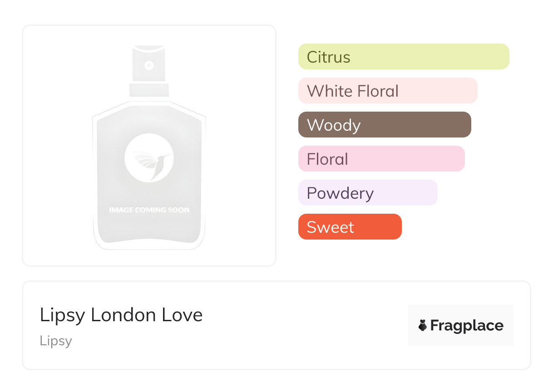The height and width of the screenshot is (392, 553).
Task: Click the "Image Coming Soon" text
Action: pos(149,210)
